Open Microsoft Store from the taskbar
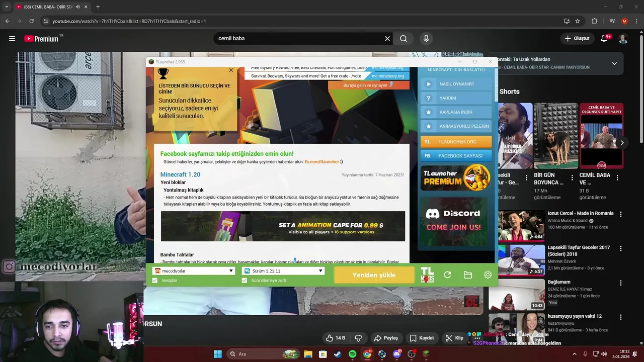Image resolution: width=644 pixels, height=362 pixels. pyautogui.click(x=323, y=354)
